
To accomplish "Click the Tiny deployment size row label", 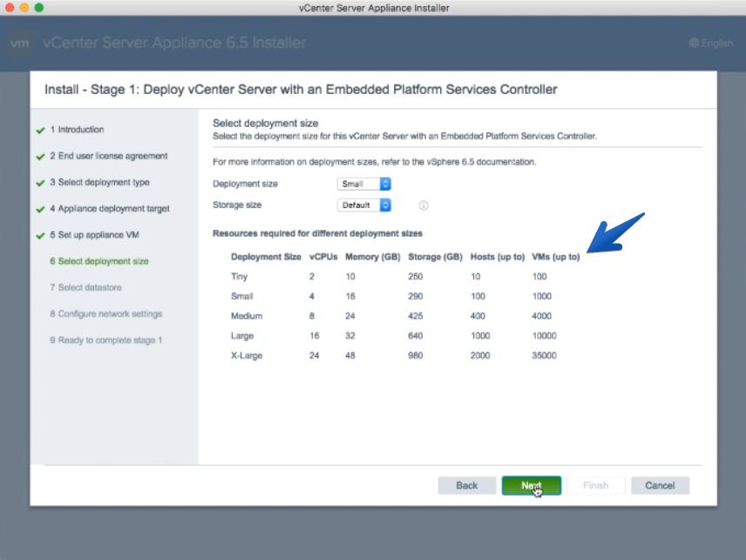I will [x=240, y=277].
